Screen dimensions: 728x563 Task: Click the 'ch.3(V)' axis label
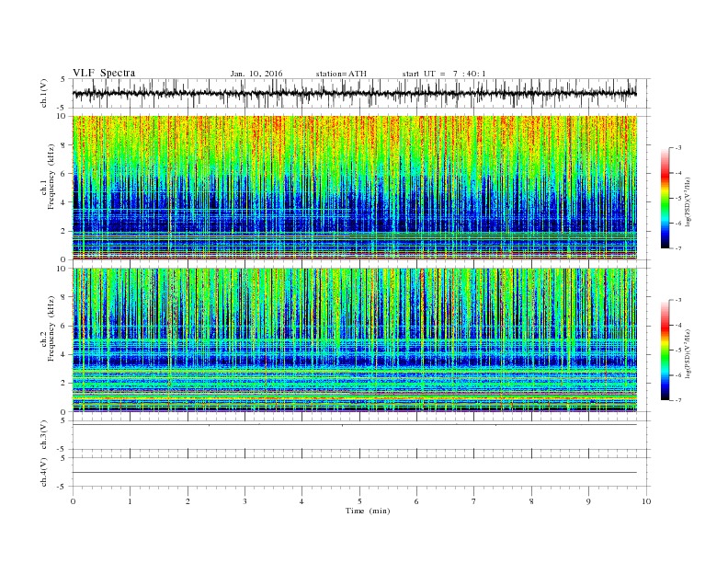click(x=44, y=435)
